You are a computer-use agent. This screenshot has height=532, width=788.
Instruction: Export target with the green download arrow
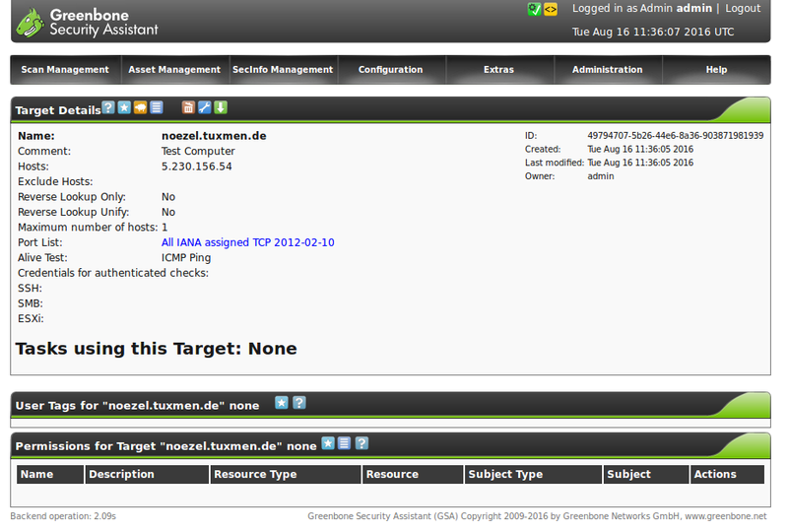[220, 107]
